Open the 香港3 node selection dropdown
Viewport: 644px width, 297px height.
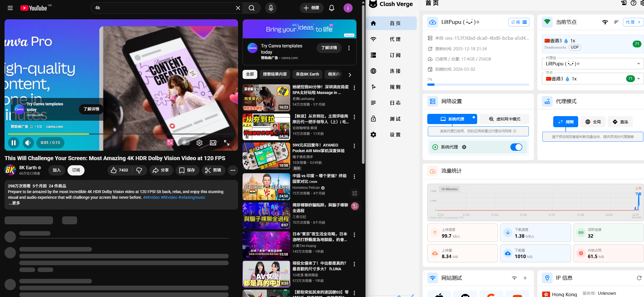pos(639,79)
